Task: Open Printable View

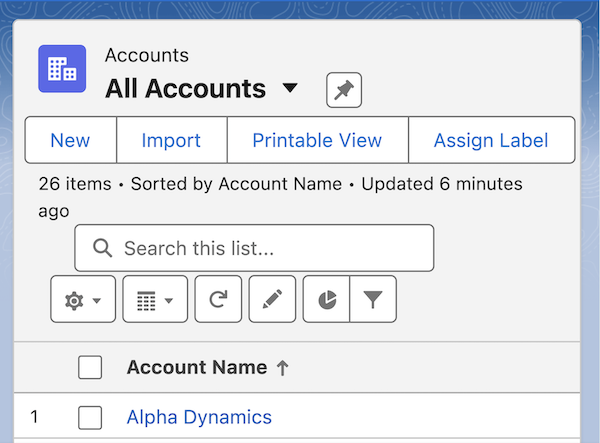Action: tap(318, 140)
